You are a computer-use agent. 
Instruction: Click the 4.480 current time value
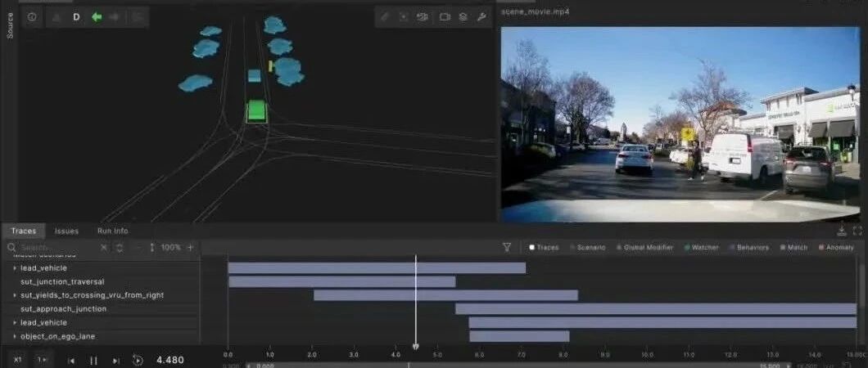point(170,361)
